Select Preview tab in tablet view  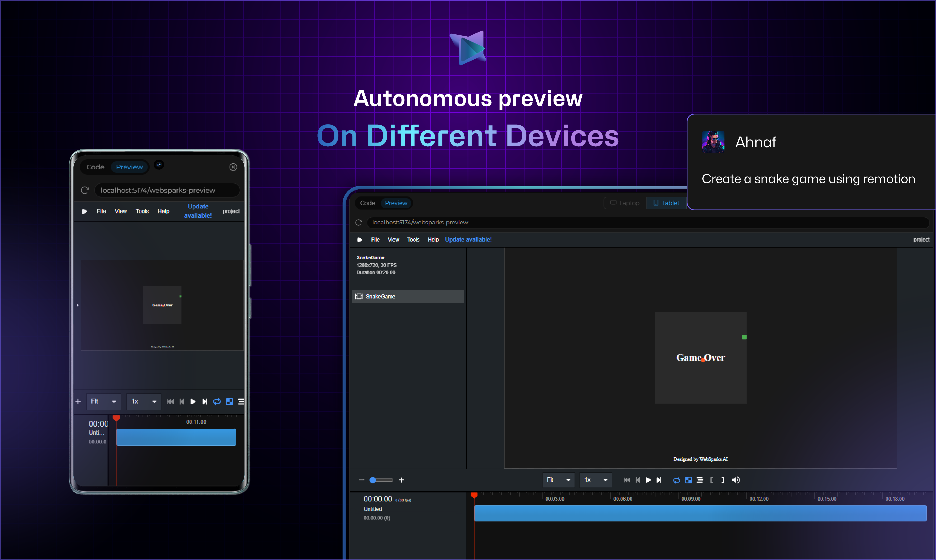(396, 203)
